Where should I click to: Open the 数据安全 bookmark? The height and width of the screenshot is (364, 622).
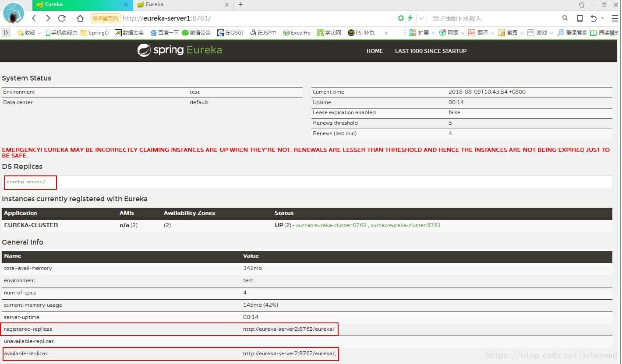pos(129,32)
